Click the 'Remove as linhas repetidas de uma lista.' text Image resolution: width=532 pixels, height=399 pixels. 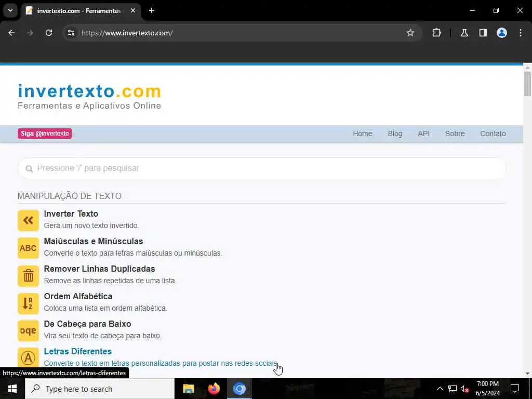click(x=110, y=281)
